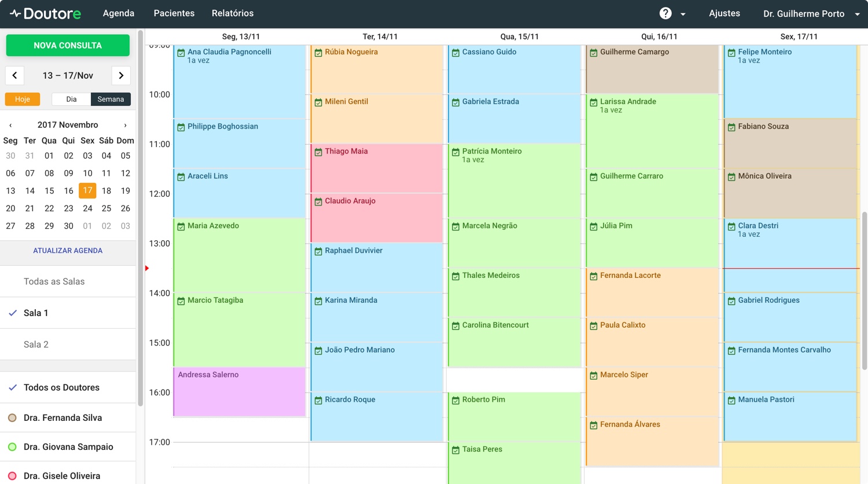This screenshot has width=868, height=484.
Task: Open the help question mark icon
Action: 665,13
